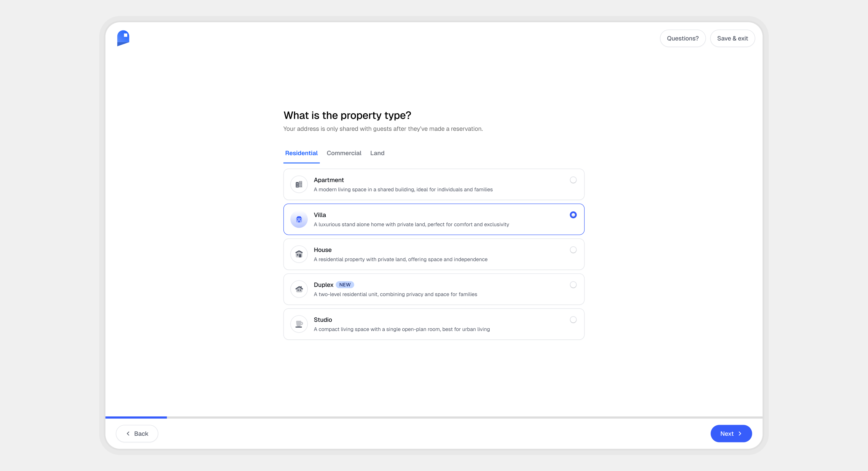
Task: Select the Apartment radio button
Action: (x=573, y=180)
